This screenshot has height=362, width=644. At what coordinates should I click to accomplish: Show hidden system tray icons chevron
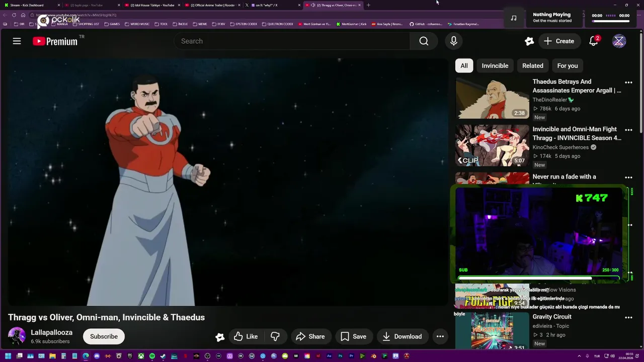point(579,356)
